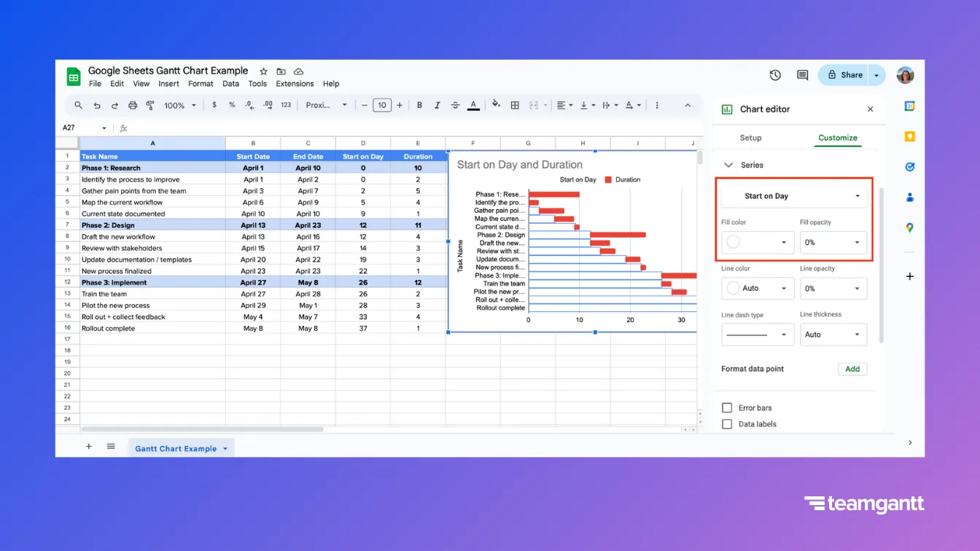Open the Borders tool

pyautogui.click(x=515, y=105)
